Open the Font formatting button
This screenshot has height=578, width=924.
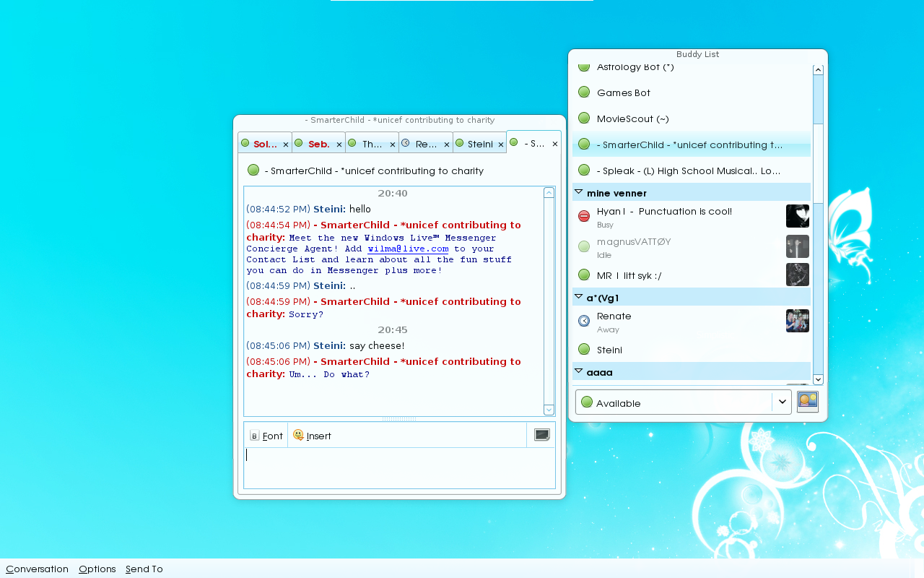click(x=266, y=436)
